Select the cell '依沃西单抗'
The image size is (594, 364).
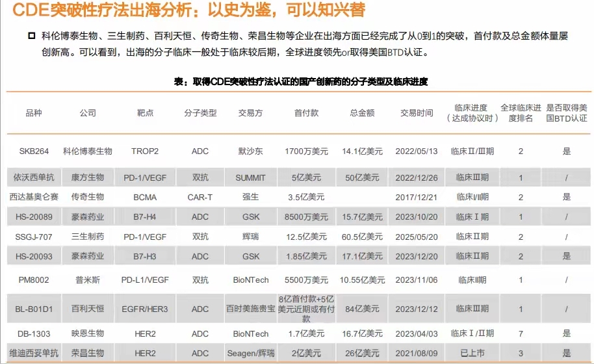point(34,177)
